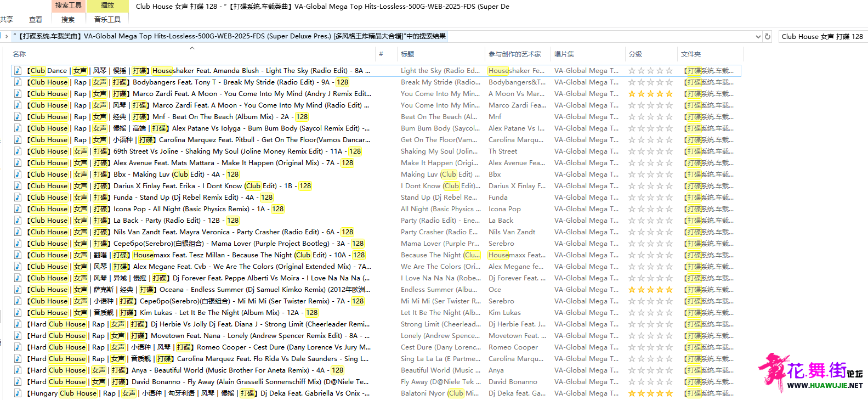Click artist cell 'Bodybangers&T...'
This screenshot has height=400, width=868.
517,82
